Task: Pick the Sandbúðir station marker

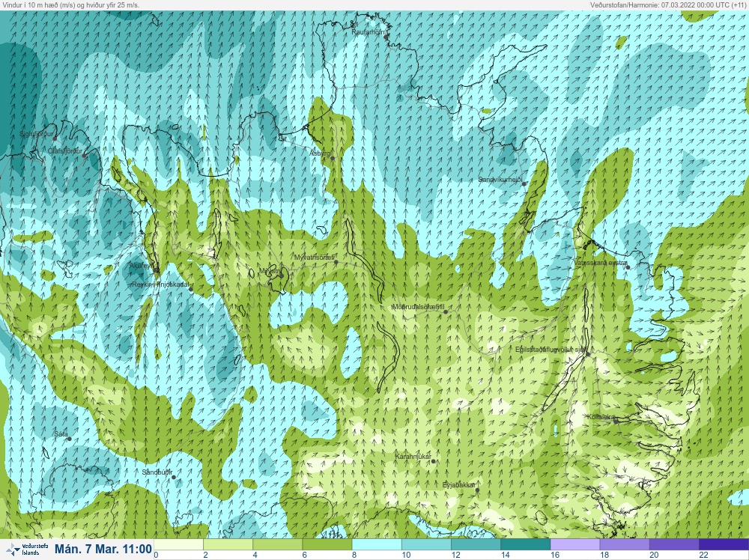Action: click(x=174, y=477)
